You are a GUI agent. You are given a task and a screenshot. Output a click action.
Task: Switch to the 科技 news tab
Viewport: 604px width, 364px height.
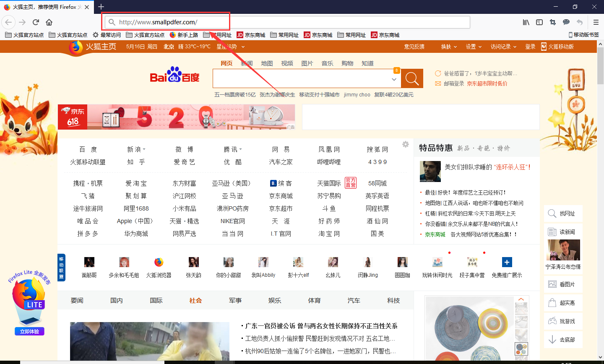[393, 300]
